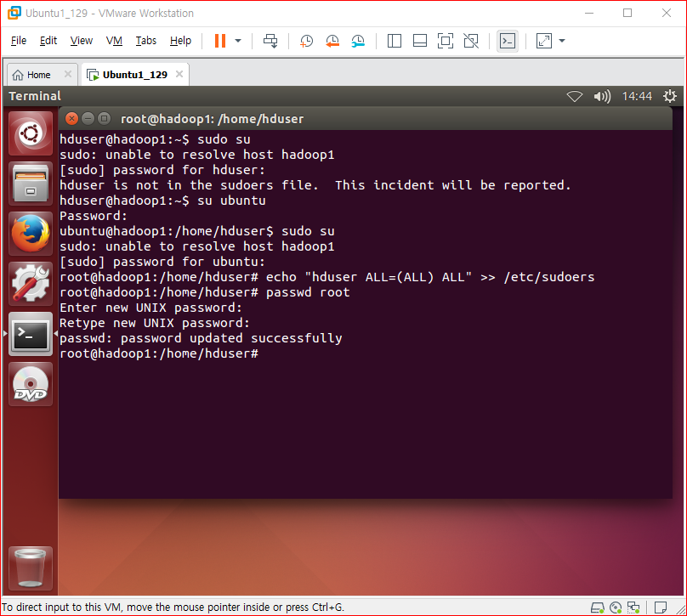Maximize the root@hadoop1 terminal window

(104, 119)
